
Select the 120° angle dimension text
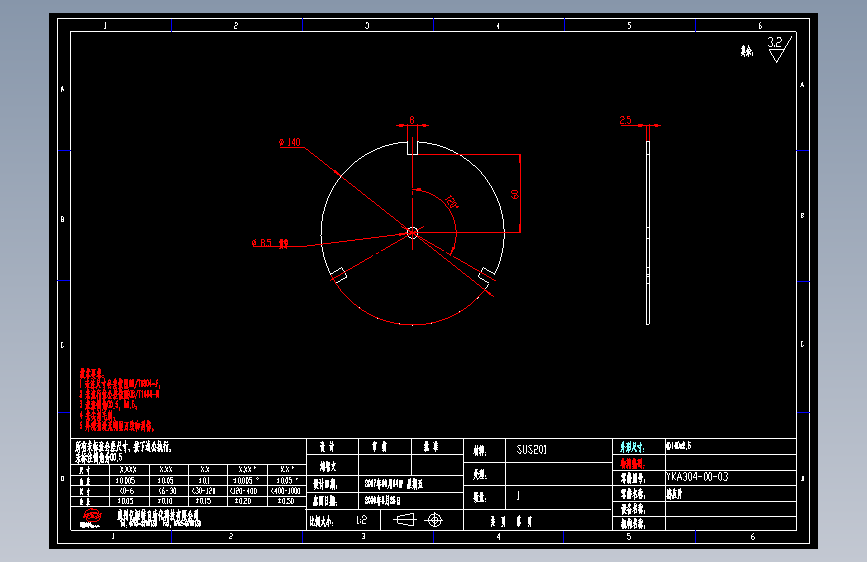tap(452, 202)
